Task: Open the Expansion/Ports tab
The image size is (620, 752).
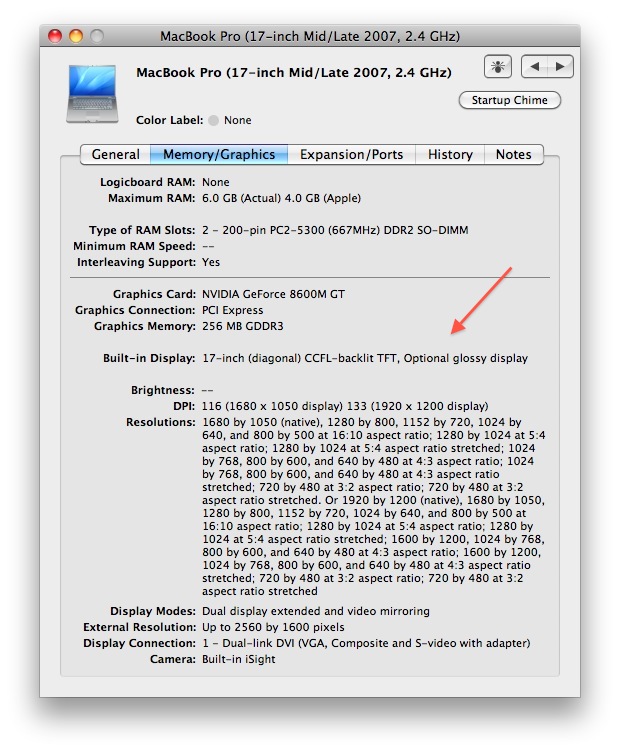Action: tap(351, 154)
